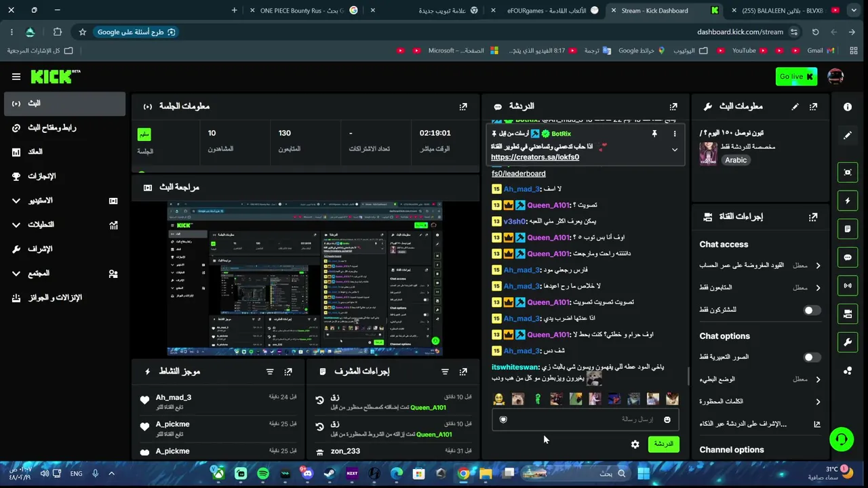Select Ah_mad_3 in activity feed
Viewport: 868px width, 488px height.
[174, 398]
